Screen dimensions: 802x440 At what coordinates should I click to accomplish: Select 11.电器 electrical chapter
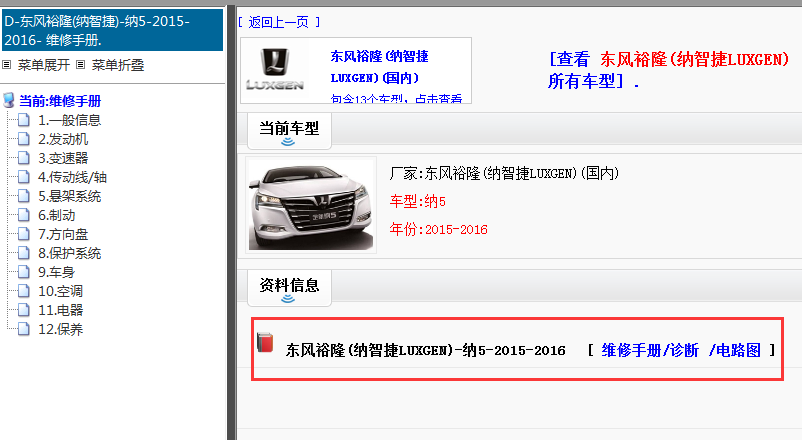click(x=60, y=310)
